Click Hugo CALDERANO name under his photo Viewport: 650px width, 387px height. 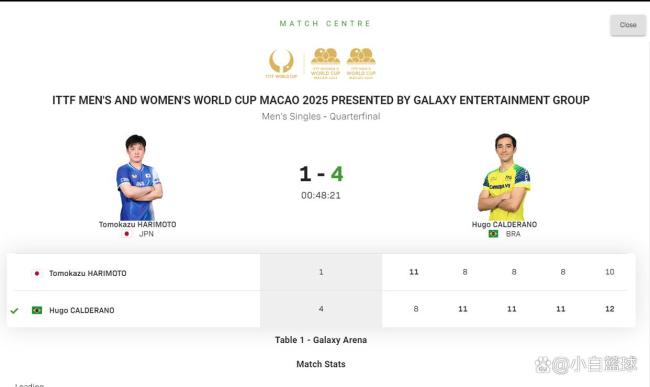504,224
